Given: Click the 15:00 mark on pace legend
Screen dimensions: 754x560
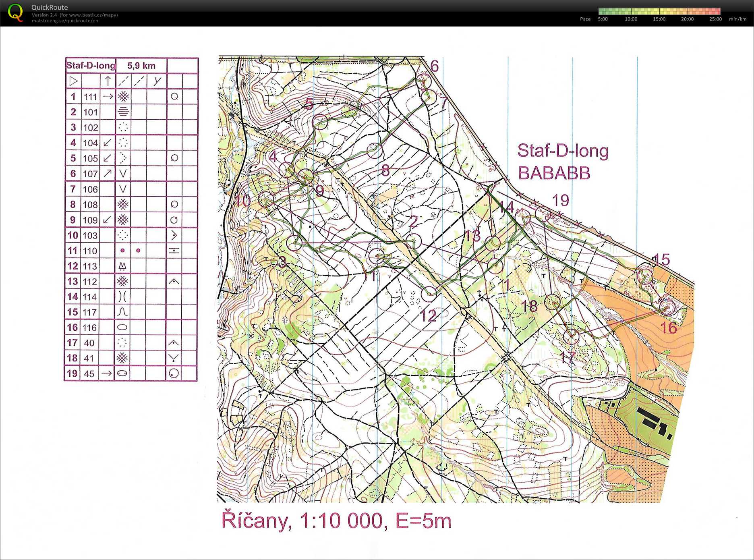Looking at the screenshot, I should coord(659,19).
